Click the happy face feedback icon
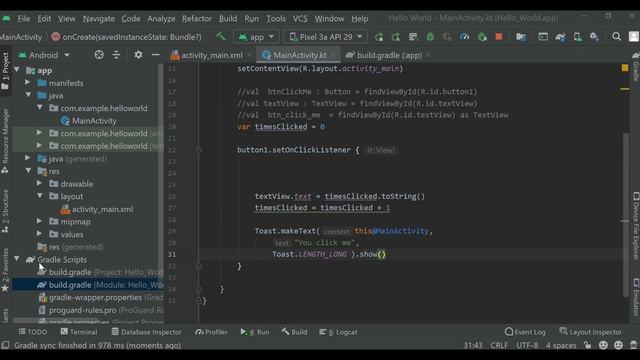640x360 pixels. tap(603, 345)
